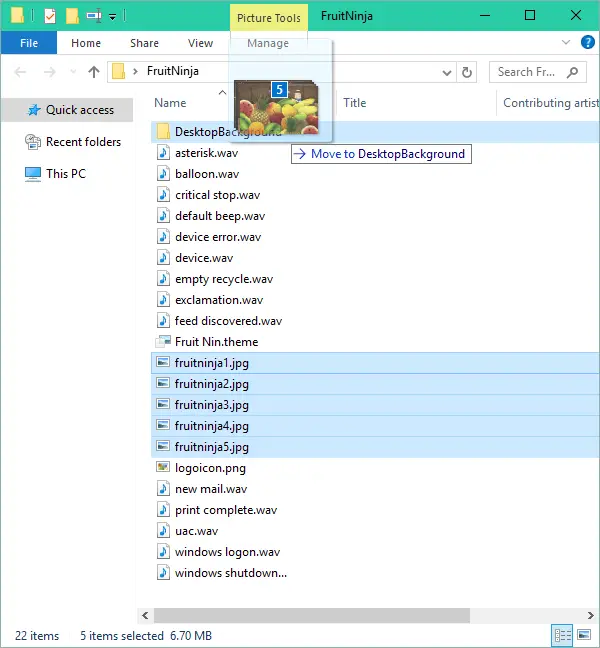Sort by the Title column header

click(x=355, y=102)
